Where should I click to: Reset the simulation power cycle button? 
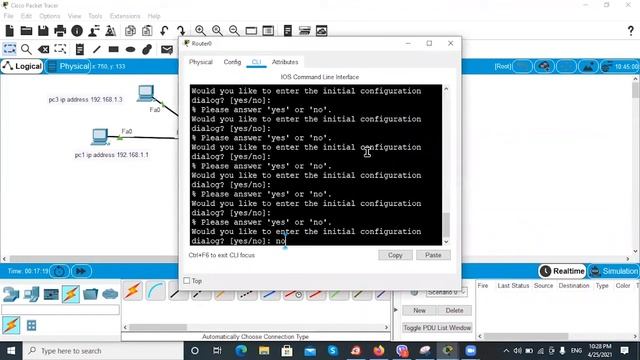[60, 271]
